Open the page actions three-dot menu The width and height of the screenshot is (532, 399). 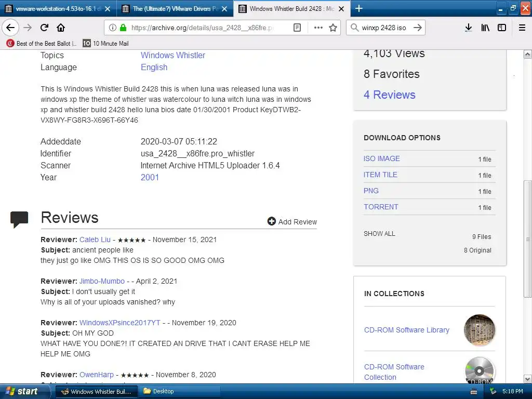[x=318, y=28]
